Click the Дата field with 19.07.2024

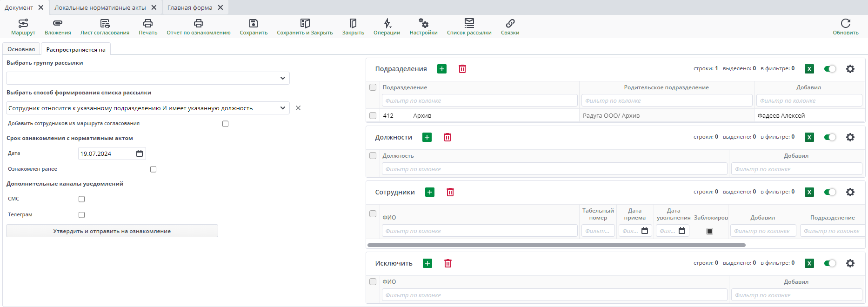(112, 153)
